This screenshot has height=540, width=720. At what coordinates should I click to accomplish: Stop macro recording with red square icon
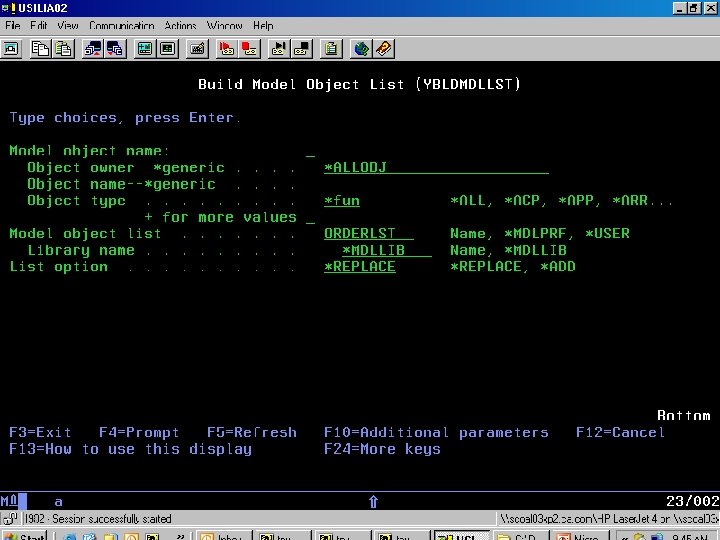pyautogui.click(x=249, y=49)
